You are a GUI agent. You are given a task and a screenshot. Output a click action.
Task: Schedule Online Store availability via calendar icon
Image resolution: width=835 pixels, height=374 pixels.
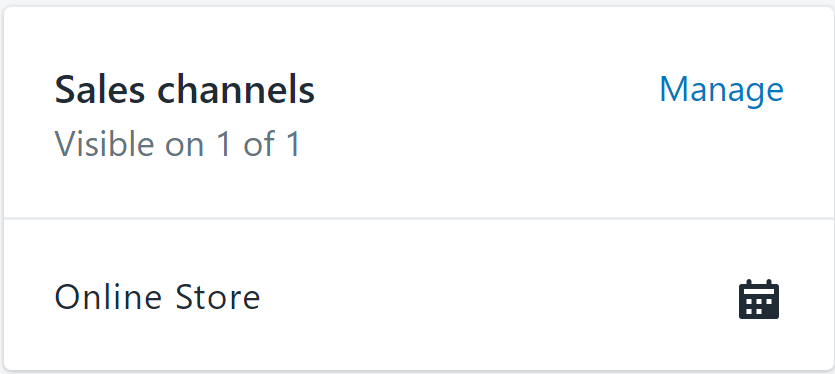759,299
